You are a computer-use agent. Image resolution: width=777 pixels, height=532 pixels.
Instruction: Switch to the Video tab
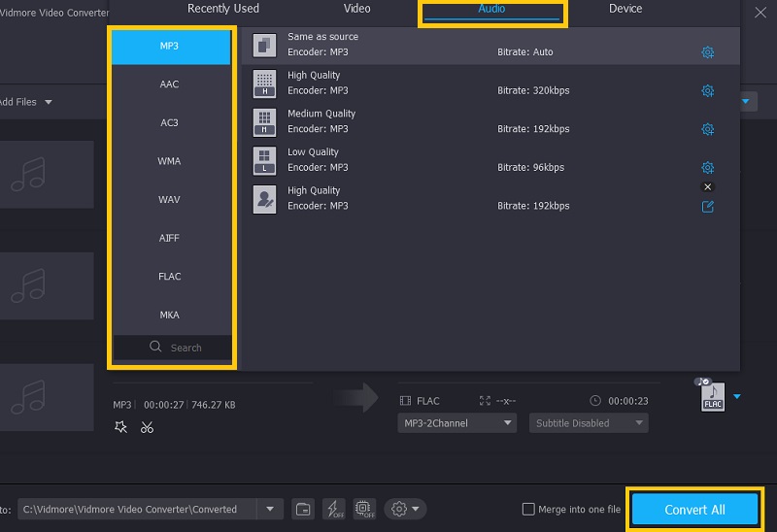357,9
